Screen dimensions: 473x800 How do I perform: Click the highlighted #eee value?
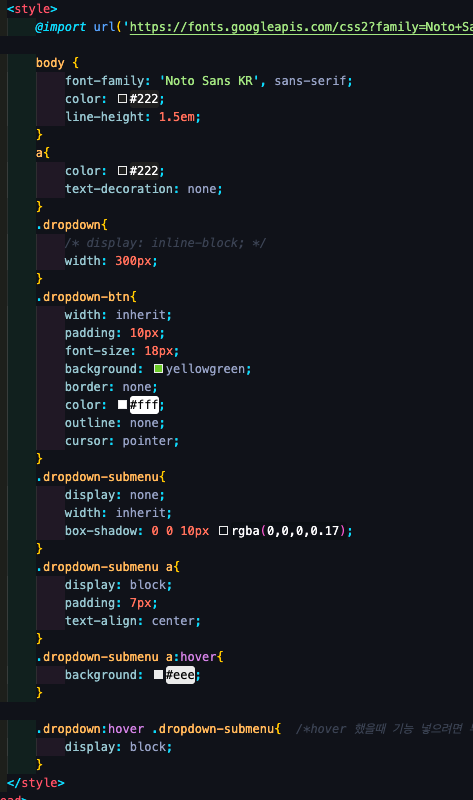(180, 674)
